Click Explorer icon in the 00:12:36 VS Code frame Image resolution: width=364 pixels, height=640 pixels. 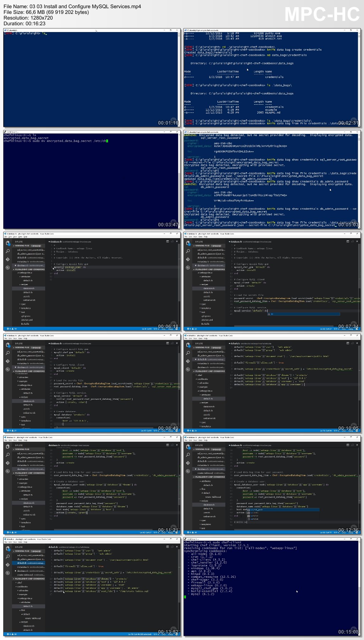(x=188, y=447)
